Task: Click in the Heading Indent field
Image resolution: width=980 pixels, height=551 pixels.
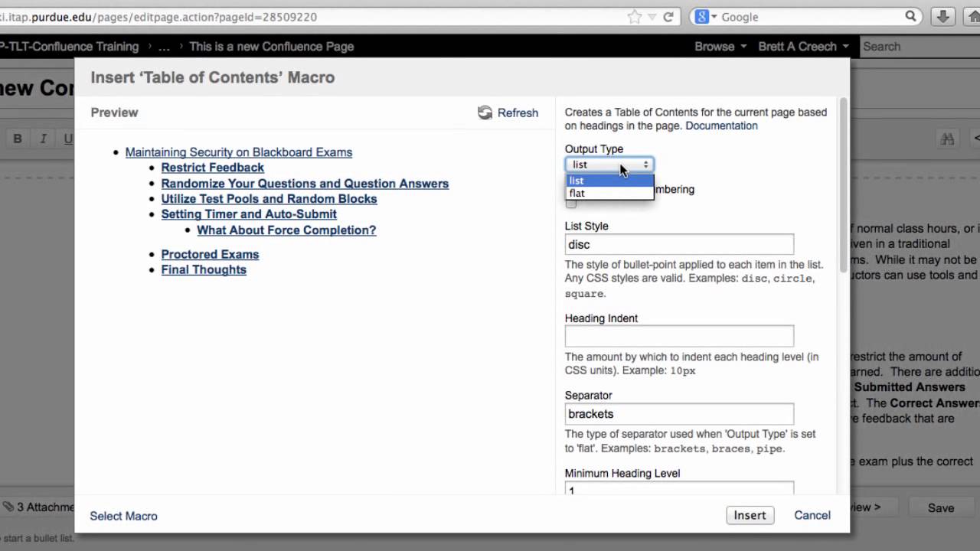Action: click(679, 336)
